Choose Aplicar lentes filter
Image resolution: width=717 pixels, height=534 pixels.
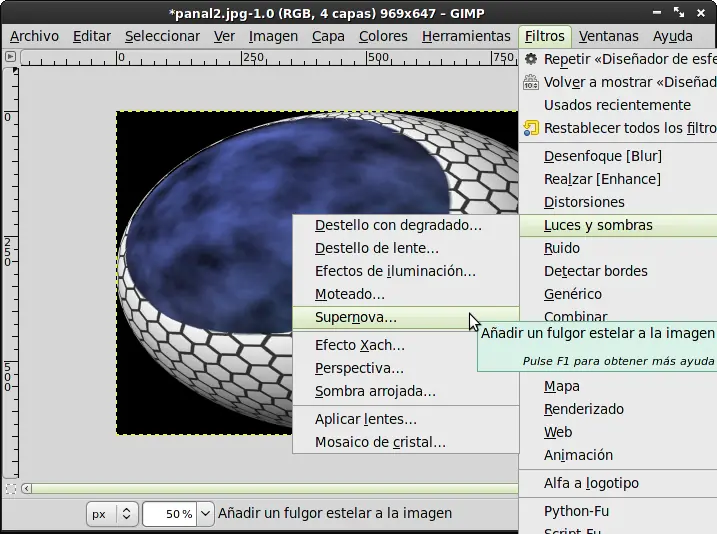pyautogui.click(x=406, y=419)
